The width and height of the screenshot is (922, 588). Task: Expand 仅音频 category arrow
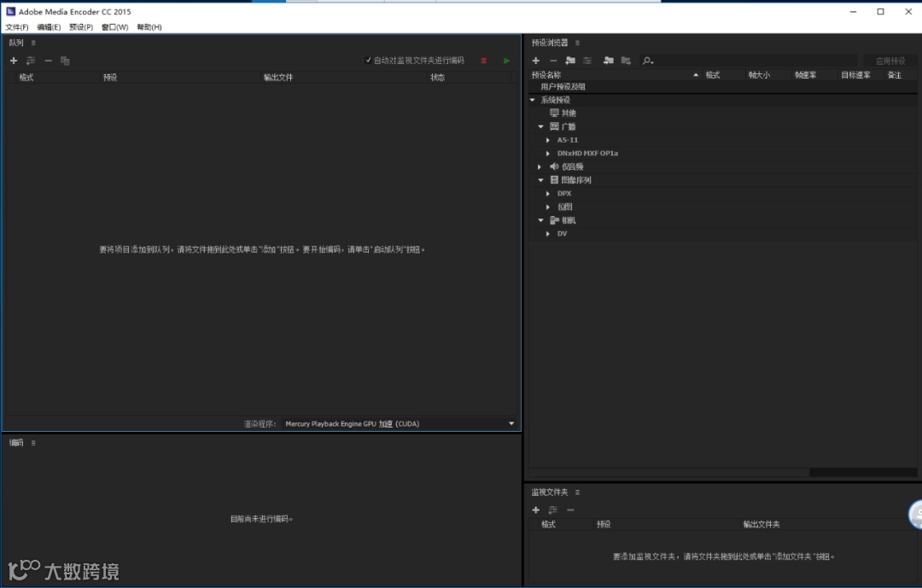540,166
